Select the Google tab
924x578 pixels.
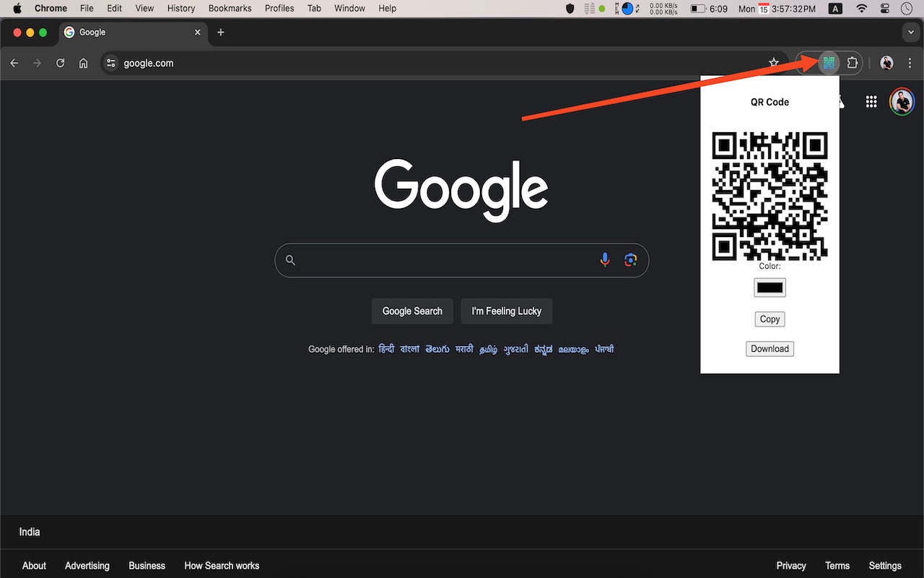point(134,33)
